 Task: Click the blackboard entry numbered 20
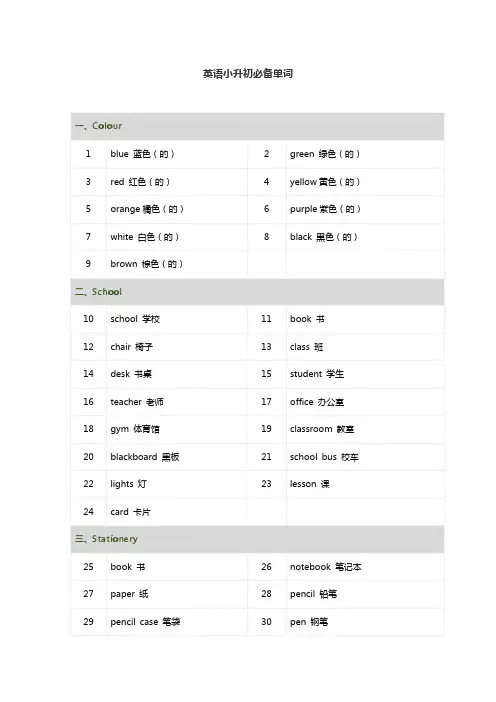pyautogui.click(x=145, y=457)
